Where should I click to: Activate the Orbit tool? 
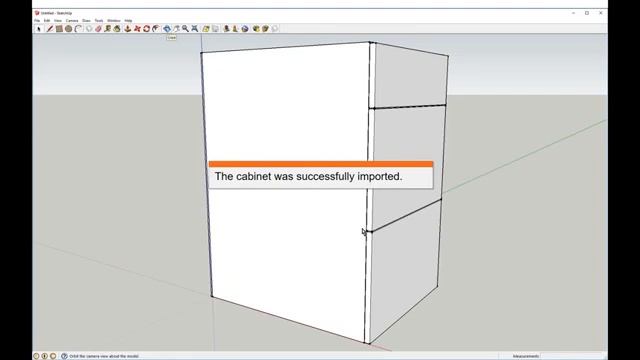click(167, 29)
